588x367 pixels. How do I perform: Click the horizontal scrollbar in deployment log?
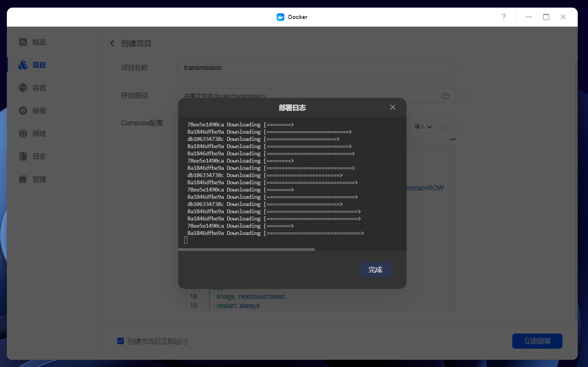tap(247, 250)
